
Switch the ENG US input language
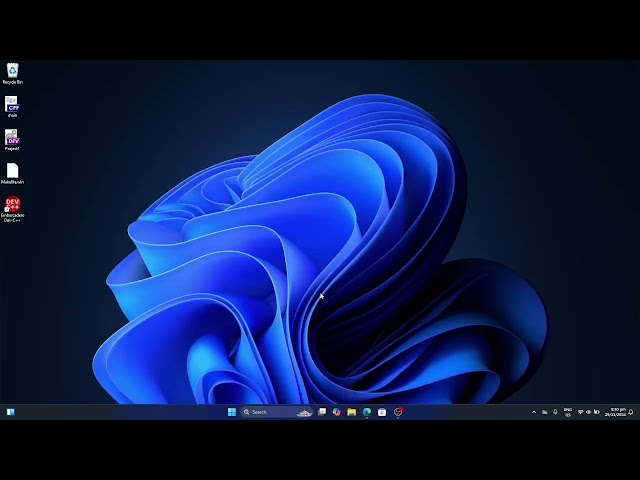coord(568,412)
